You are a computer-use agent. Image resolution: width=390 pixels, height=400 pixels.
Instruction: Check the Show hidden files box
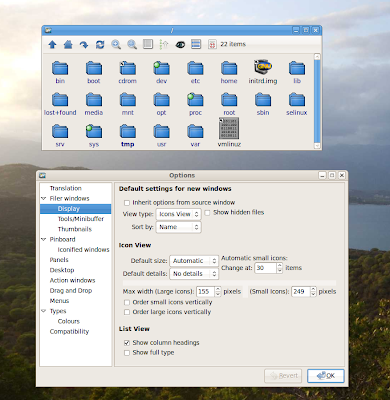coord(207,213)
